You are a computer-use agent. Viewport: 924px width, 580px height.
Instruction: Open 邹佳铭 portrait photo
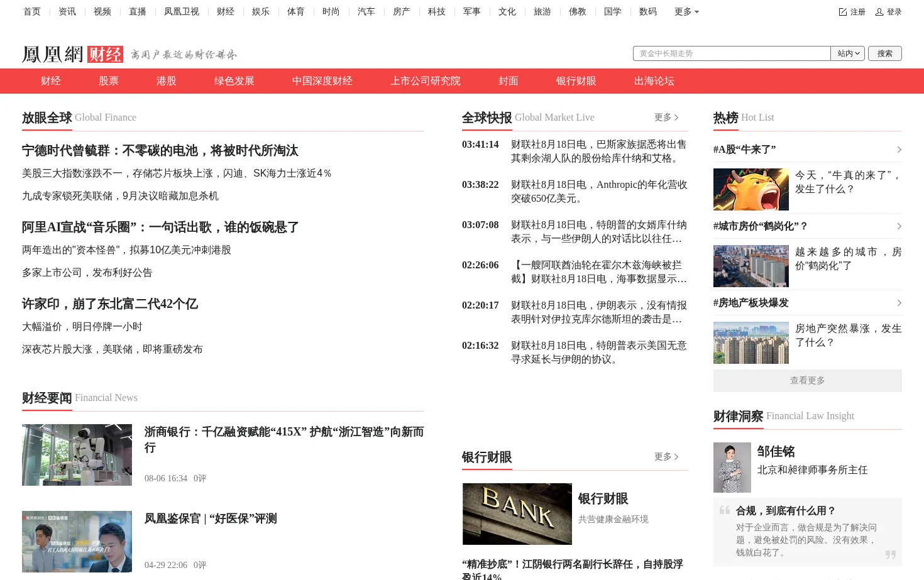coord(732,468)
